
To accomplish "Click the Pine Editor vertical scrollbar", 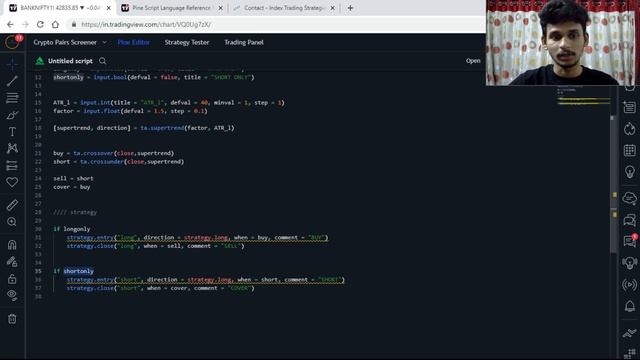I will click(x=612, y=184).
